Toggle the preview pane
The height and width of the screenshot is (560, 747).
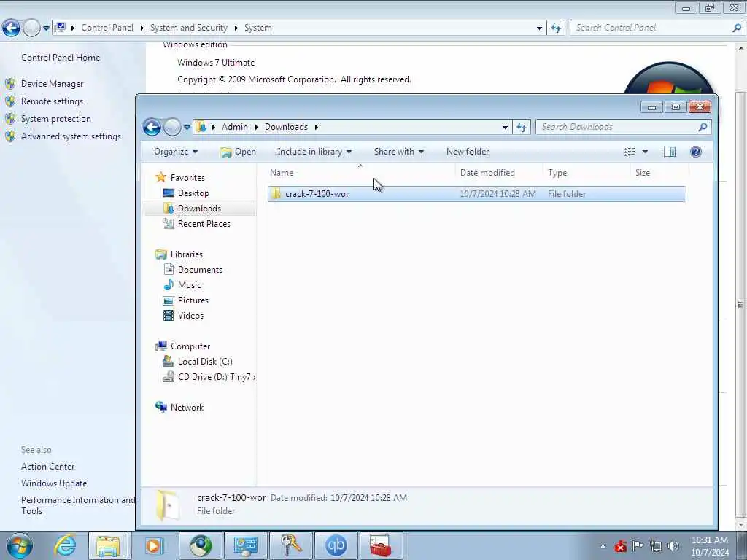click(670, 152)
